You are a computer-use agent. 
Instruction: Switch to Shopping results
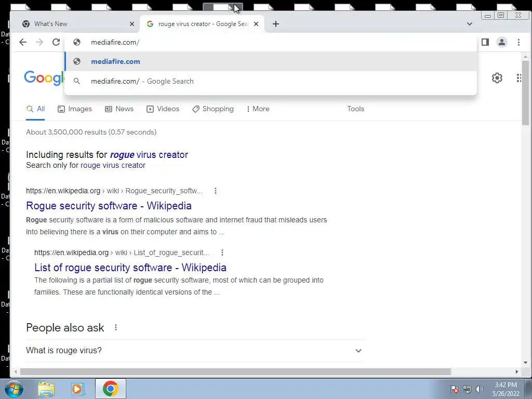pyautogui.click(x=212, y=109)
